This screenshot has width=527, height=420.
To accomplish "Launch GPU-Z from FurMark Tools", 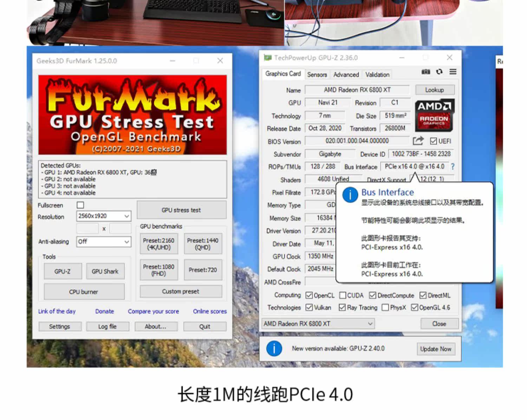I will pyautogui.click(x=63, y=271).
